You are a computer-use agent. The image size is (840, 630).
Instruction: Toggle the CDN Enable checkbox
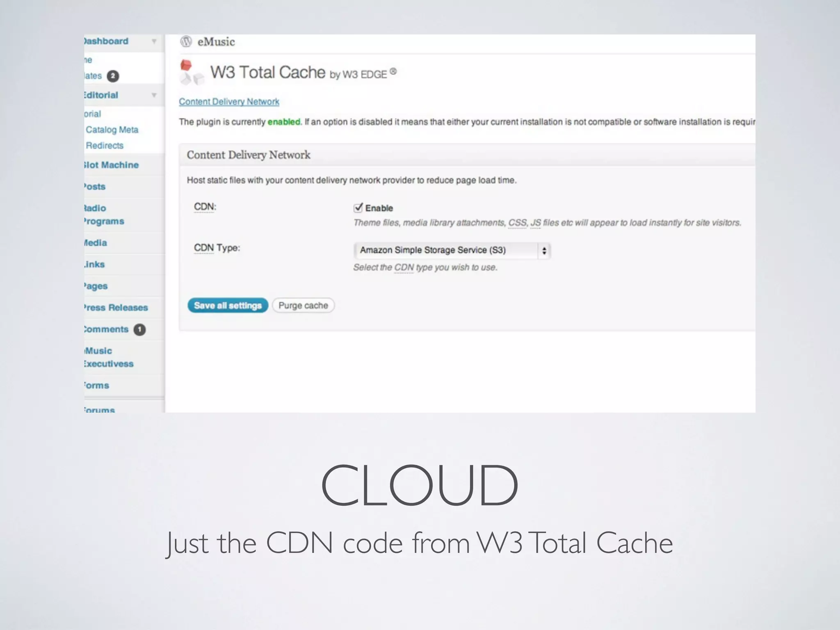[x=358, y=208]
